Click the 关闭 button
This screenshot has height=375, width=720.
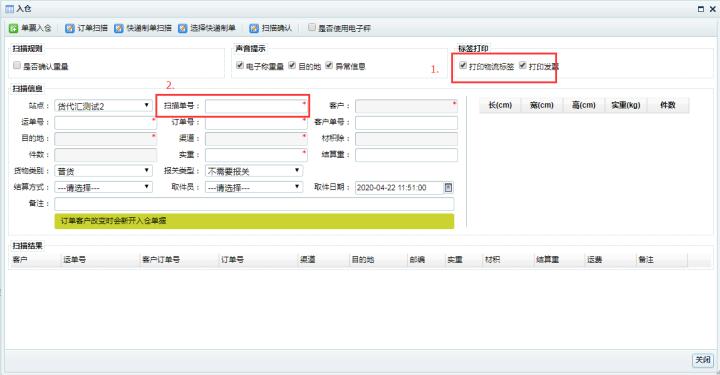(x=703, y=360)
